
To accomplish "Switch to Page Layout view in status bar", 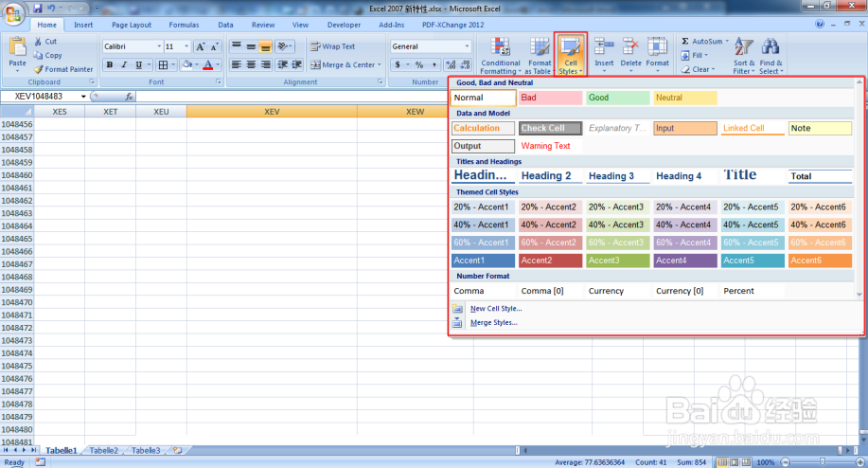I will [734, 462].
